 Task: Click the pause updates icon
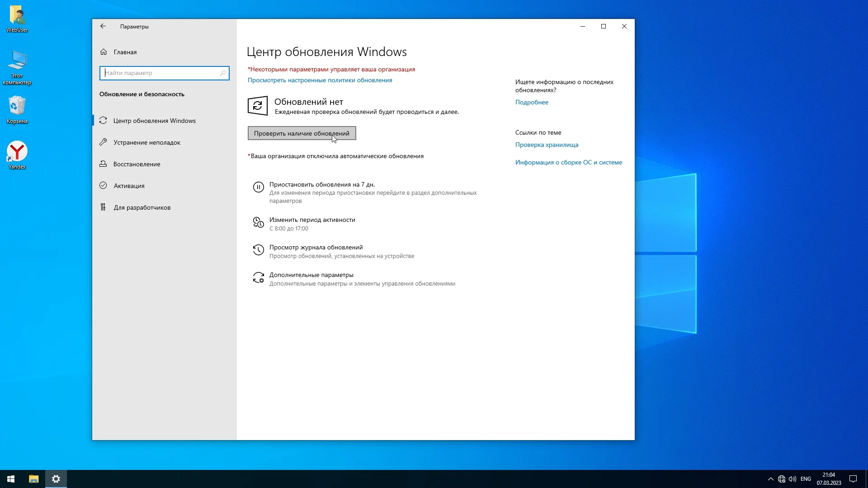(258, 187)
